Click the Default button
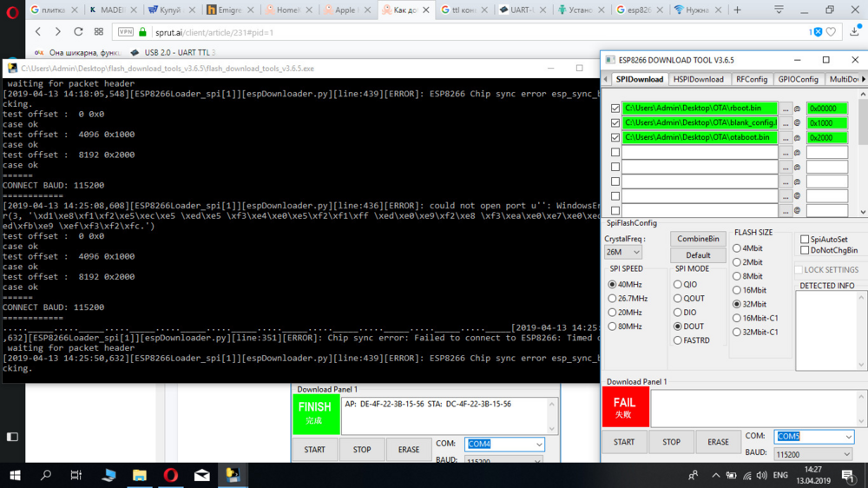The image size is (868, 488). [698, 255]
